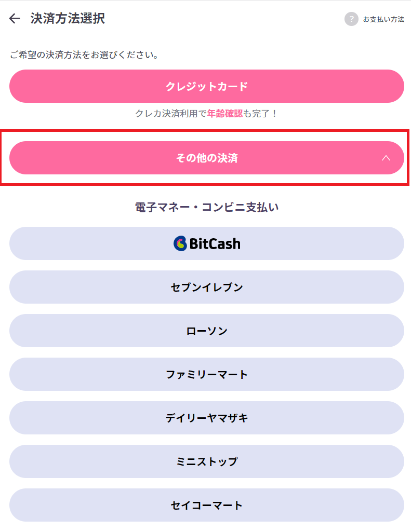411x532 pixels.
Task: Click the ご希望の決済方法をお選びください instruction text
Action: [84, 54]
